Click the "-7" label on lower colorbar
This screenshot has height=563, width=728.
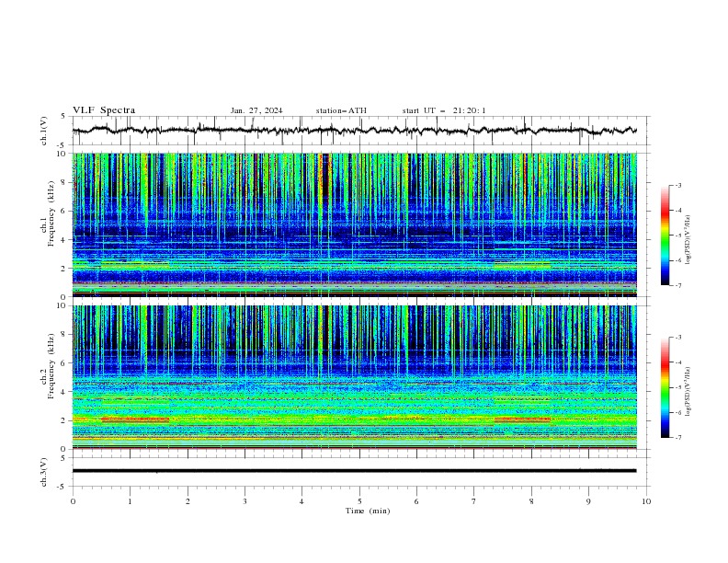tap(677, 438)
